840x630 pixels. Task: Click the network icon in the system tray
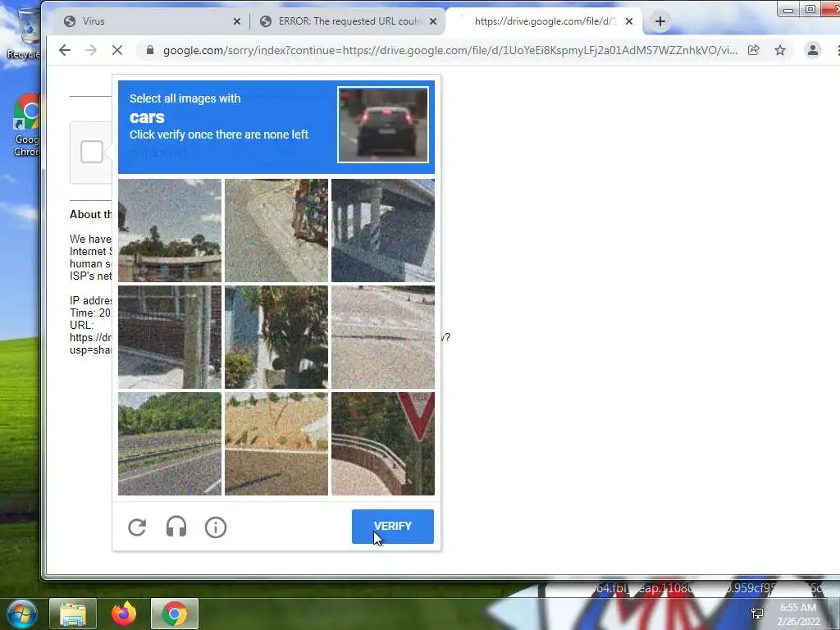coord(757,614)
